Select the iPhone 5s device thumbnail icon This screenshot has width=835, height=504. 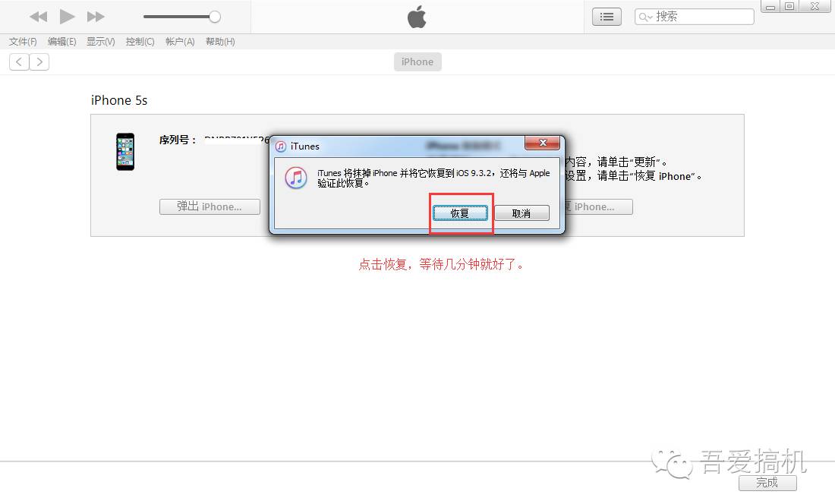click(124, 151)
